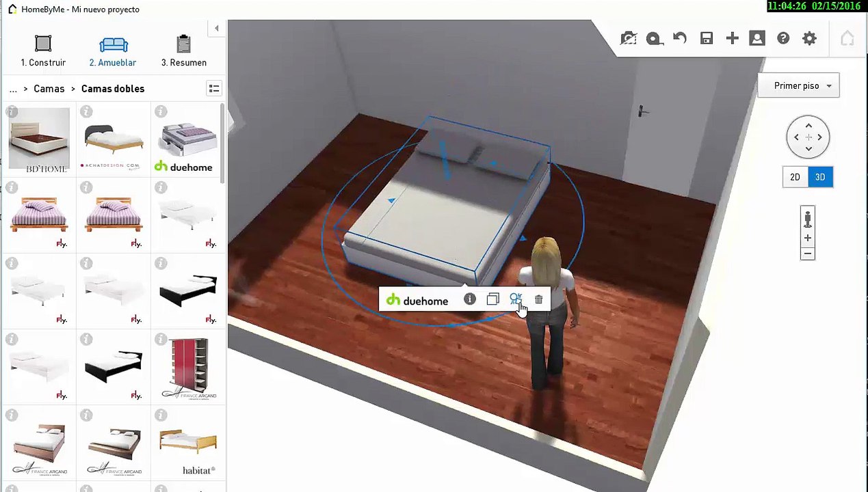Pan camera right with navigation arrow
Viewport: 868px width, 492px height.
click(x=819, y=137)
